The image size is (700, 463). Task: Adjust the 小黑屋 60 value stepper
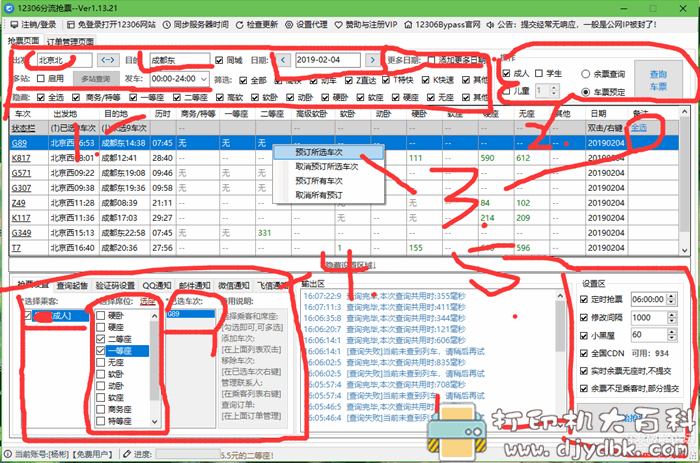tap(671, 335)
